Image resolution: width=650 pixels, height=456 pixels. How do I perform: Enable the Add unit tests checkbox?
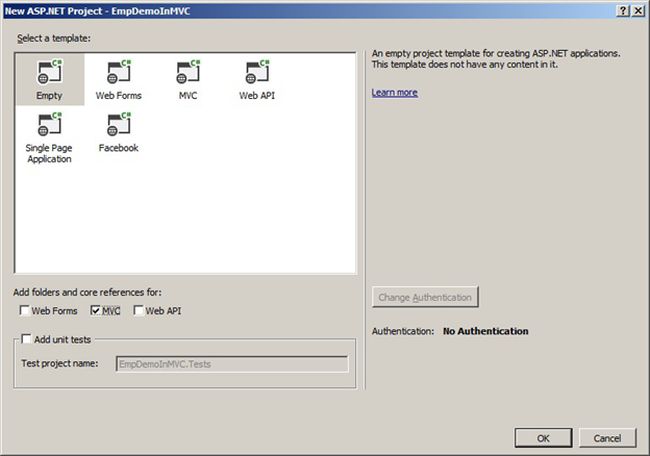(x=26, y=339)
